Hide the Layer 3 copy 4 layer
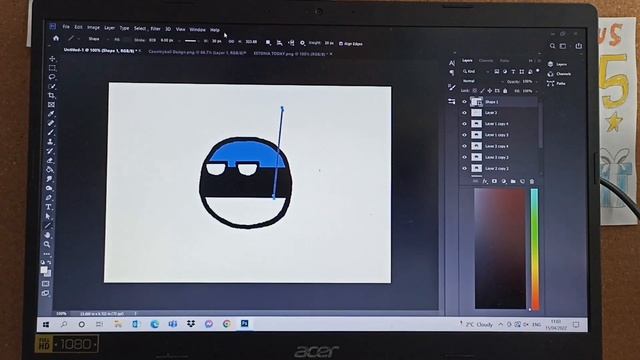Image resolution: width=640 pixels, height=360 pixels. tap(464, 146)
